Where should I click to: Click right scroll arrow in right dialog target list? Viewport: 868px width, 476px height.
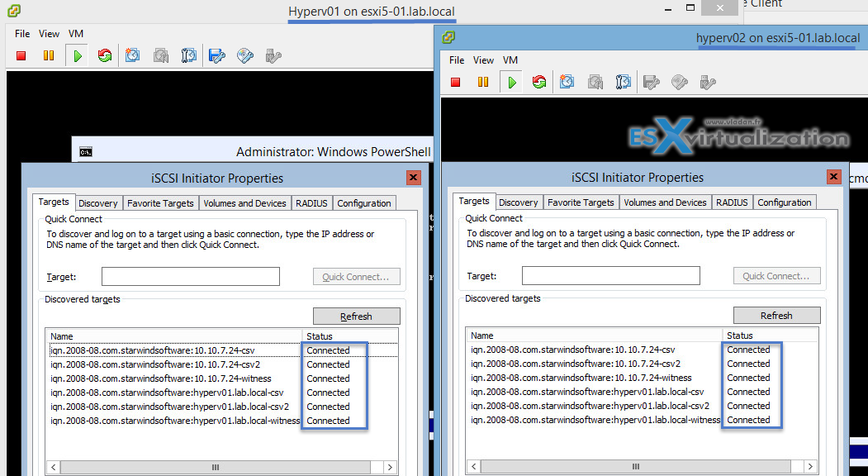coord(811,466)
